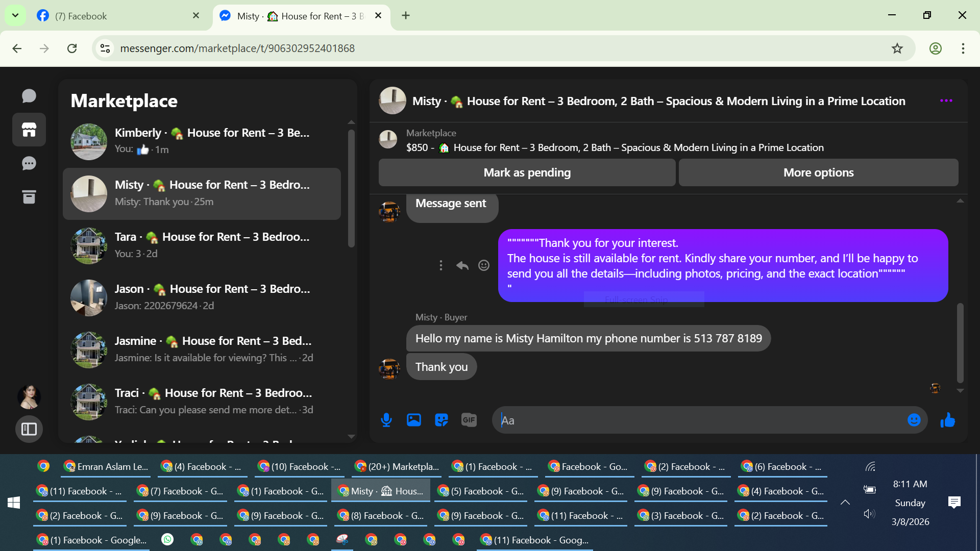Click Mark as pending button
Viewport: 980px width, 551px height.
[x=527, y=172]
